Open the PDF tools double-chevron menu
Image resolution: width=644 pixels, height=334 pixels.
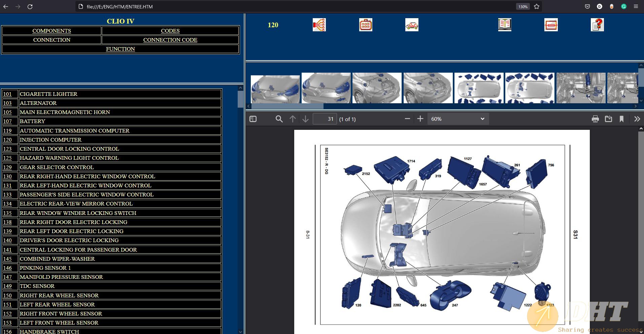point(637,119)
